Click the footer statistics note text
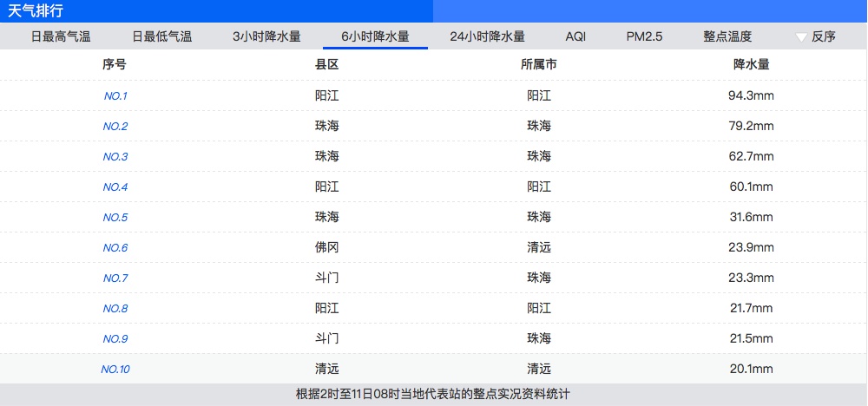This screenshot has height=406, width=868. click(x=433, y=395)
